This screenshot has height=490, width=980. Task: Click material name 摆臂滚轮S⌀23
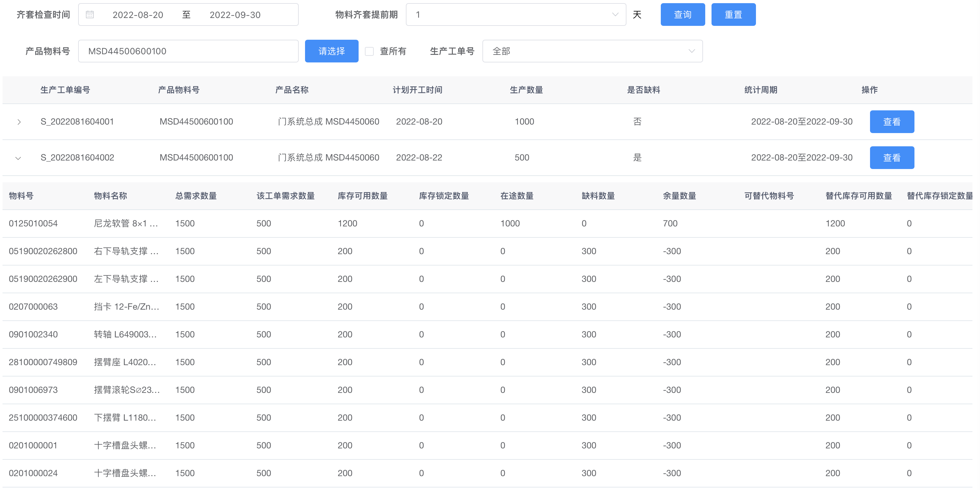click(x=127, y=390)
